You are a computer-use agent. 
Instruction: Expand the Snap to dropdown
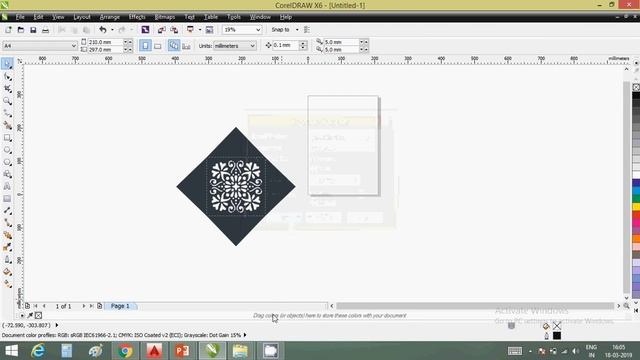point(297,30)
